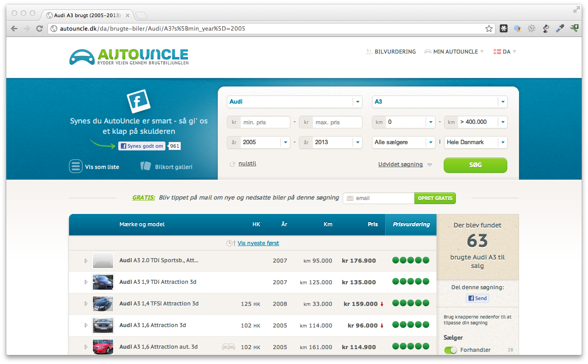This screenshot has width=588, height=364.
Task: Sort by HK column header
Action: [x=256, y=224]
